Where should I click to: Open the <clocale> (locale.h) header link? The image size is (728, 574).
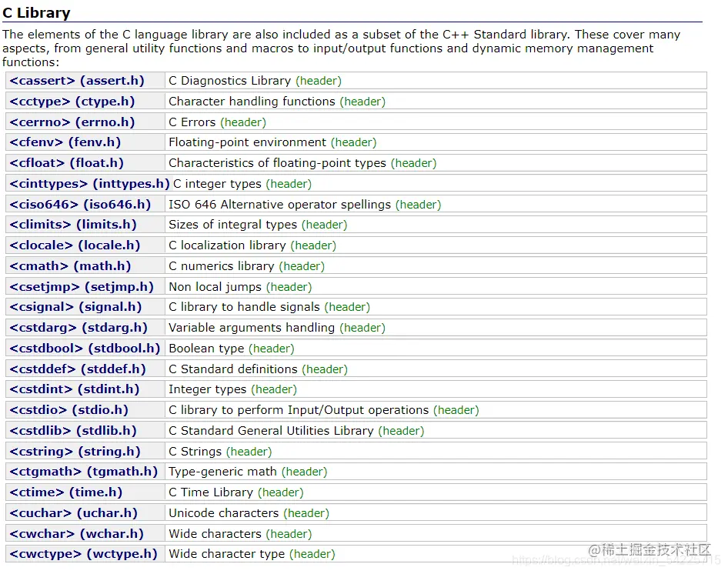75,245
